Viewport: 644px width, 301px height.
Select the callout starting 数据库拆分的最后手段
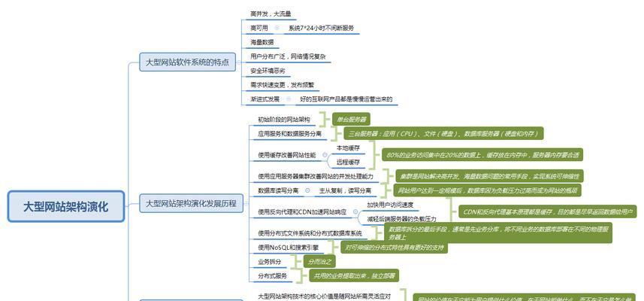tap(498, 233)
